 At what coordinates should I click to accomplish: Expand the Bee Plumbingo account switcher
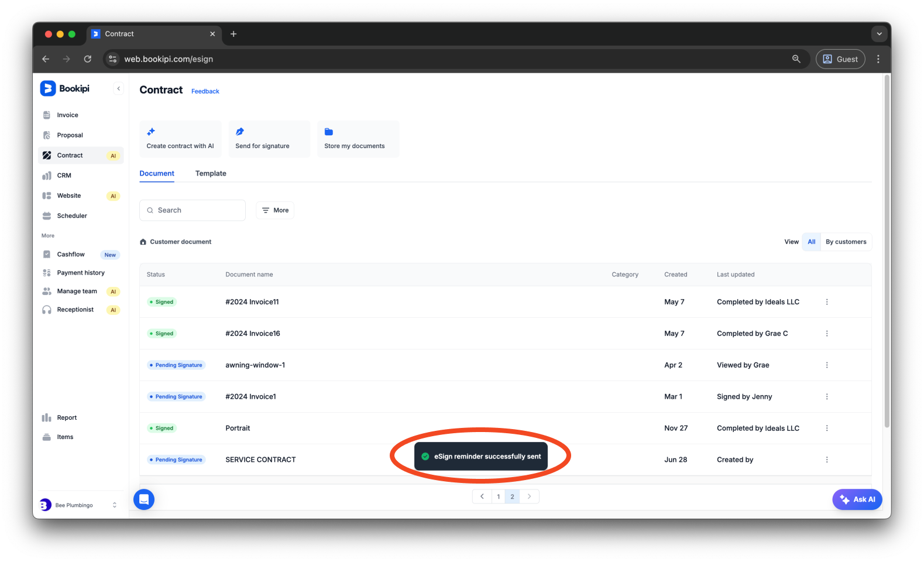[x=114, y=505]
